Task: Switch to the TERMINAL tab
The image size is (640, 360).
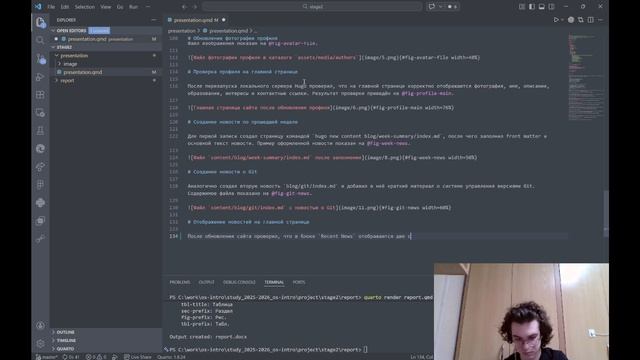Action: click(274, 282)
